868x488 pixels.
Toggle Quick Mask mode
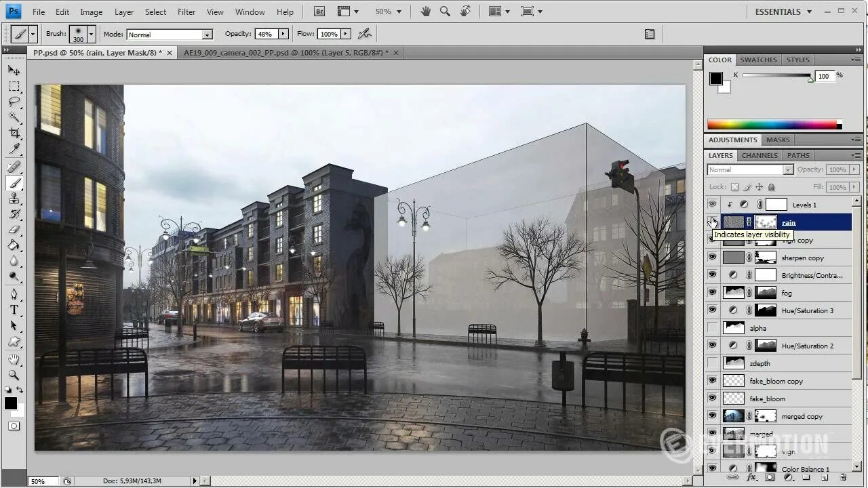tap(14, 426)
